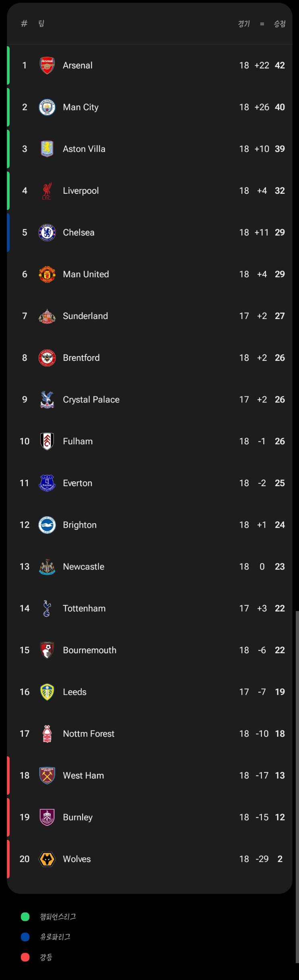Click the 승점 points column header

tap(280, 24)
